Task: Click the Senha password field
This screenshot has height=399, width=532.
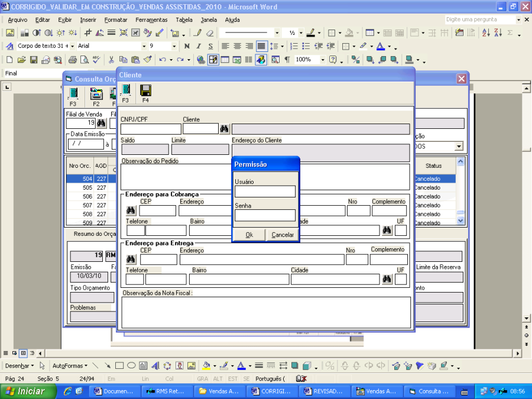Action: [265, 215]
